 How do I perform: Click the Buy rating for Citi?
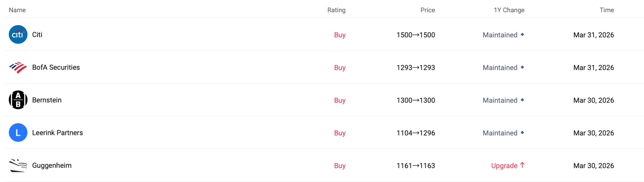pyautogui.click(x=339, y=35)
